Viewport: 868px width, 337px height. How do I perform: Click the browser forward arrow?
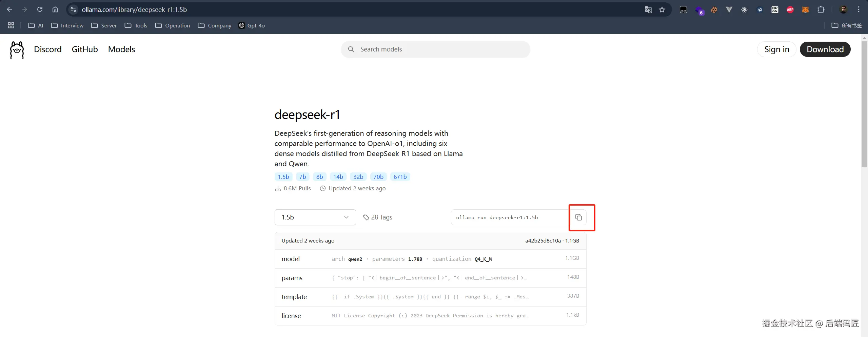tap(24, 9)
